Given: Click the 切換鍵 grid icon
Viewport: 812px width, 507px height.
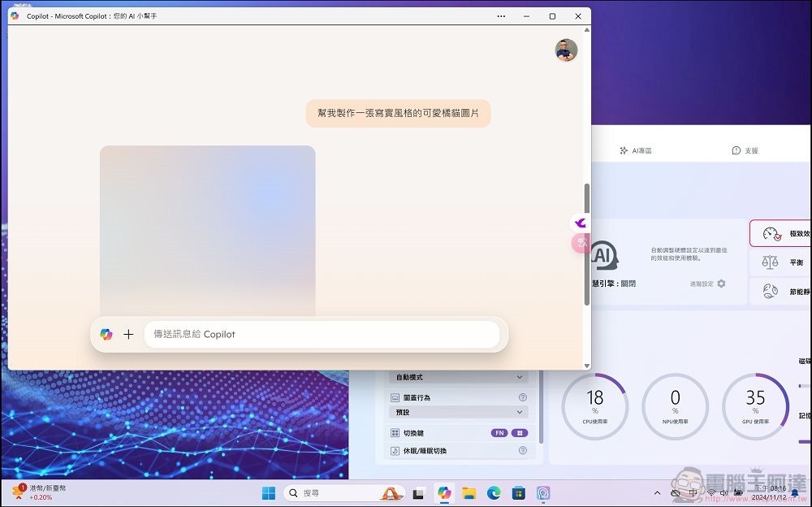Looking at the screenshot, I should click(395, 433).
